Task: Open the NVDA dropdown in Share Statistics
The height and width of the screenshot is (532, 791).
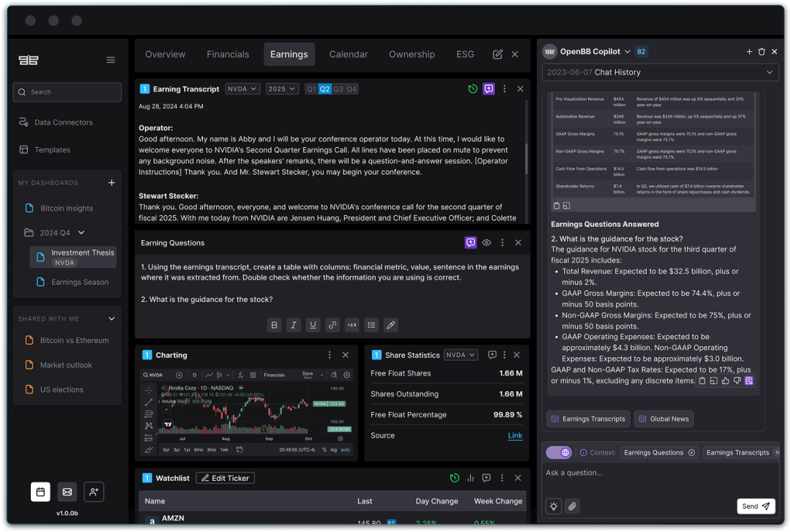Action: point(461,355)
